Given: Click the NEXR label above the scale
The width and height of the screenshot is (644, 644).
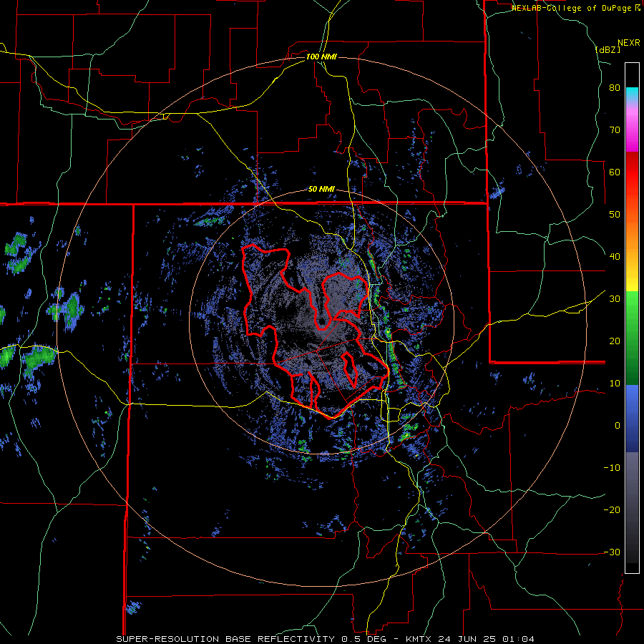Looking at the screenshot, I should coord(628,43).
